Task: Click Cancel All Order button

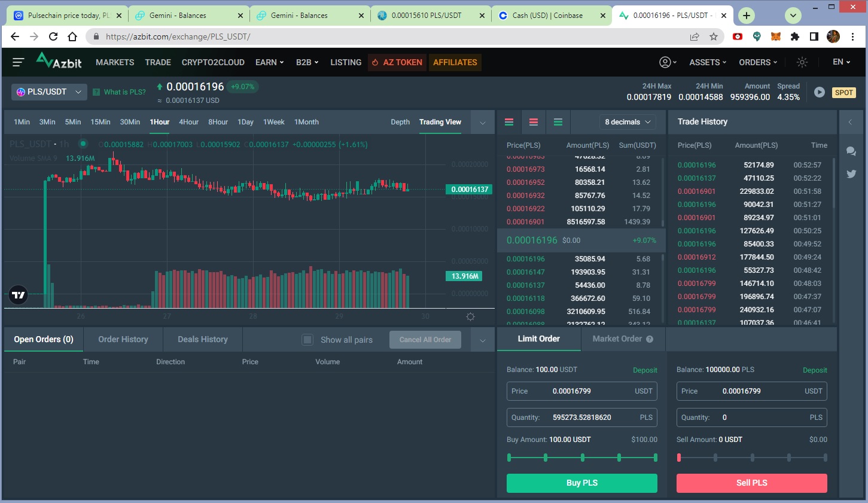Action: pyautogui.click(x=425, y=340)
